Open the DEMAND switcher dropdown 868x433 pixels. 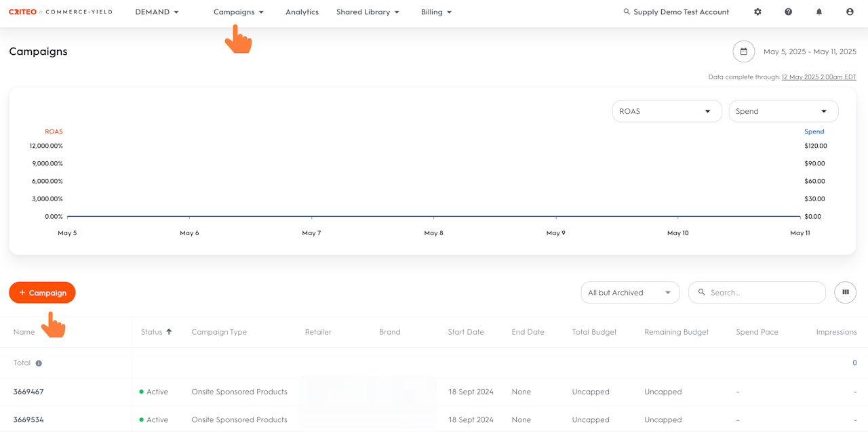pos(157,12)
